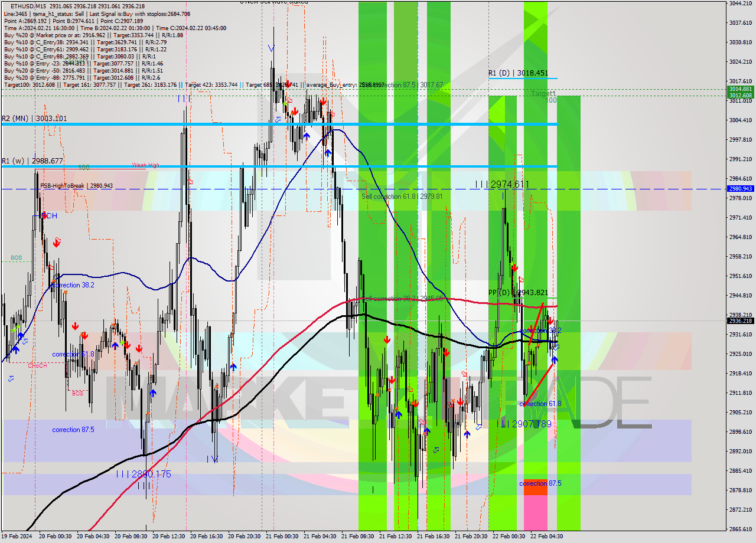Click the green 3012.608 price axis tag

coord(741,95)
